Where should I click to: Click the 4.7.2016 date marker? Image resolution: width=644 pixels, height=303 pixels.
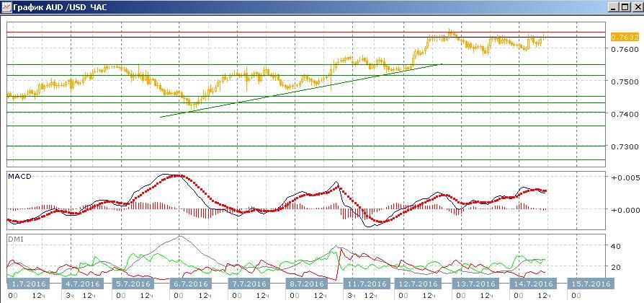pyautogui.click(x=84, y=284)
